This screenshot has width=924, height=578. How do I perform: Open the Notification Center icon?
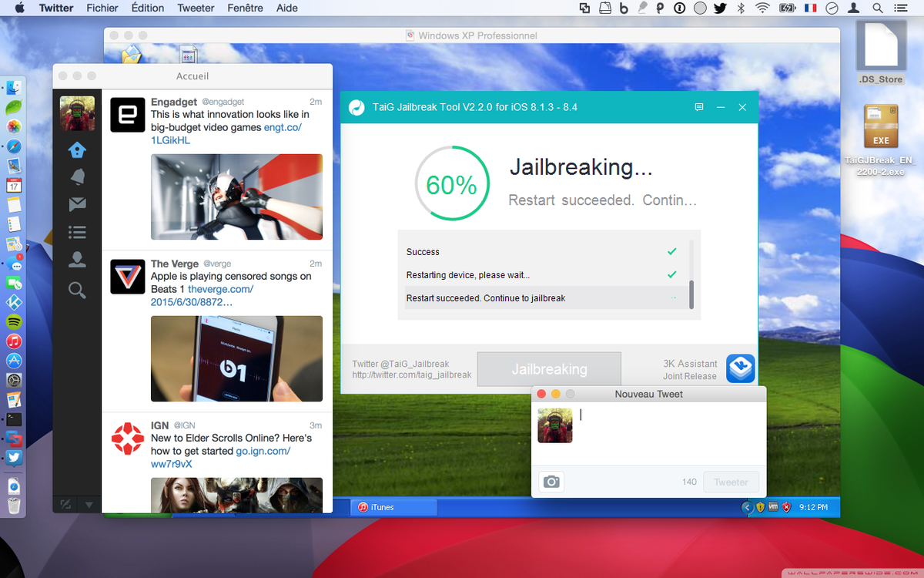902,8
